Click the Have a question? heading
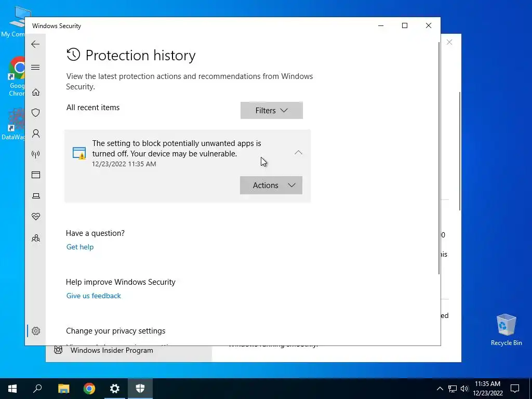Image resolution: width=532 pixels, height=399 pixels. [x=95, y=233]
